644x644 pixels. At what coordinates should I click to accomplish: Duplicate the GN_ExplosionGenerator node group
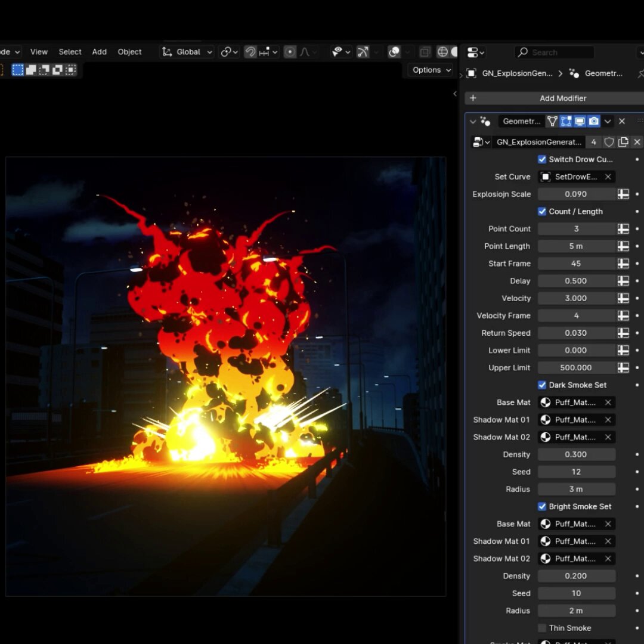623,142
